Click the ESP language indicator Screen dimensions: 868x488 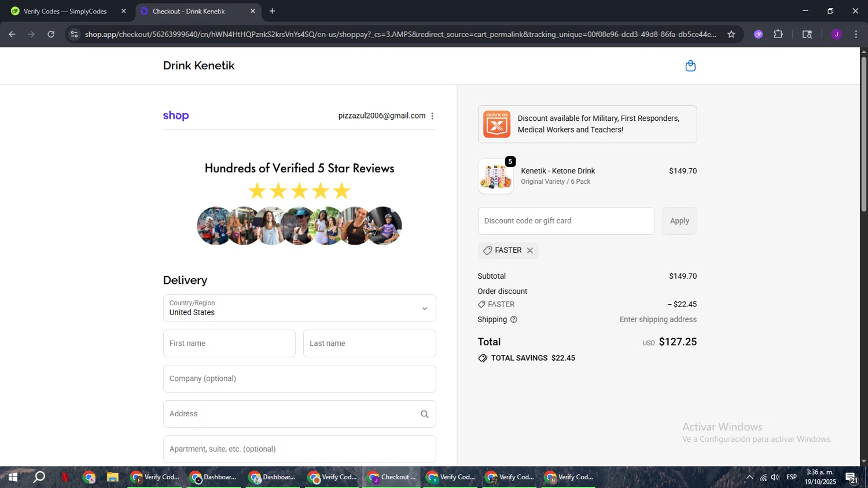[792, 478]
